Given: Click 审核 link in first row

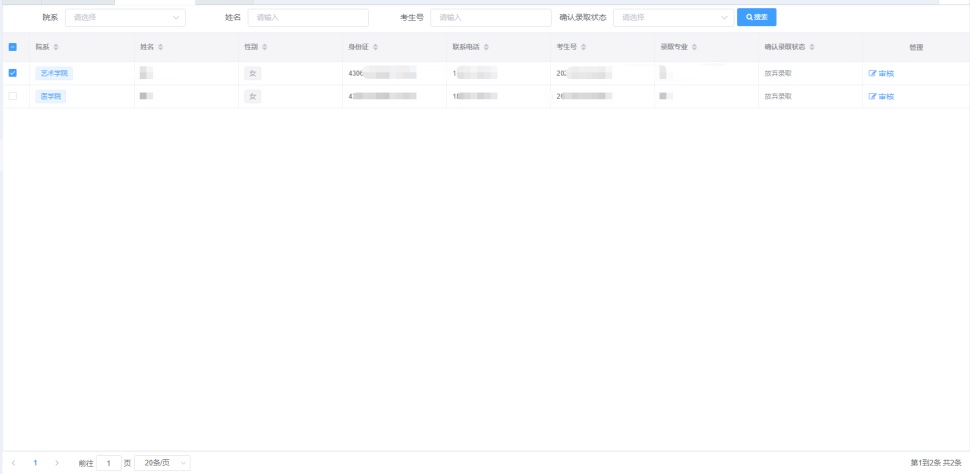Looking at the screenshot, I should (881, 73).
